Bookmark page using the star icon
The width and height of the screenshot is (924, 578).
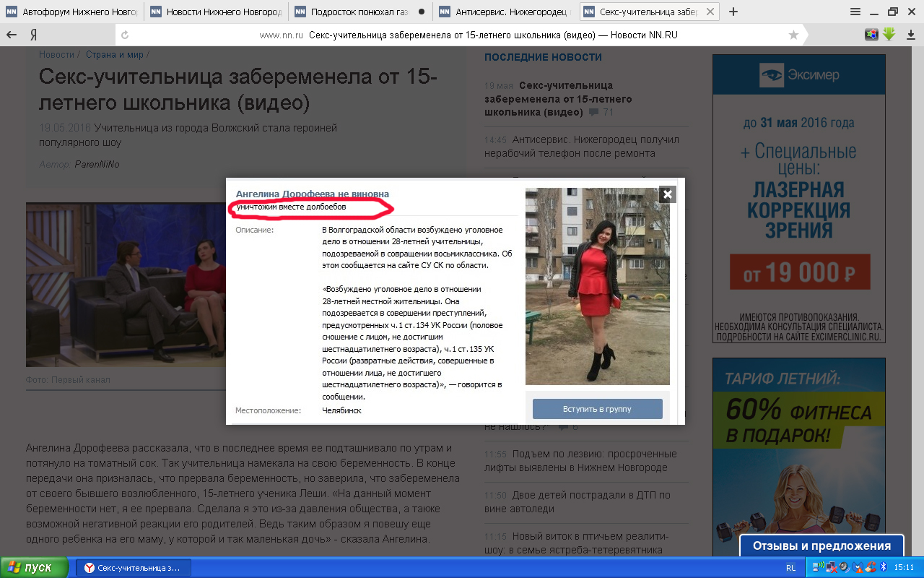coord(793,35)
